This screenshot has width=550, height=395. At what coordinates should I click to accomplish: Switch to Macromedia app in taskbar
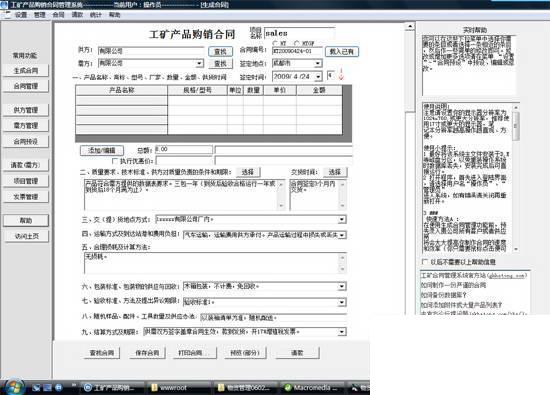[x=312, y=388]
